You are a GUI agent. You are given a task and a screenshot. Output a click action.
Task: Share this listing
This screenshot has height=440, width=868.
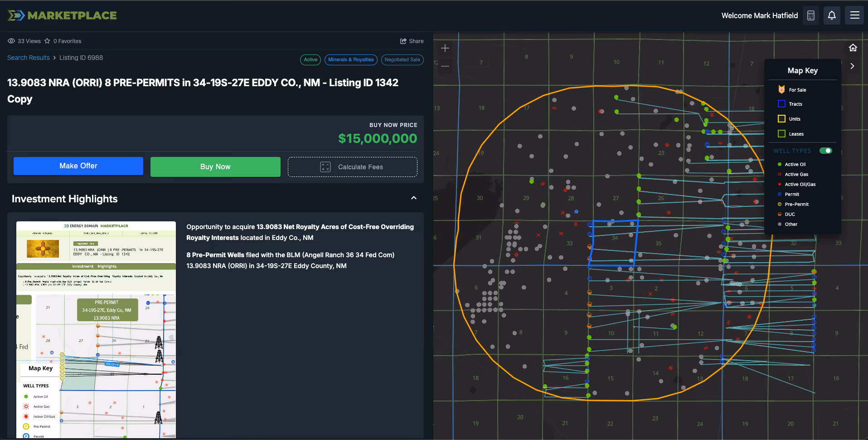coord(412,41)
